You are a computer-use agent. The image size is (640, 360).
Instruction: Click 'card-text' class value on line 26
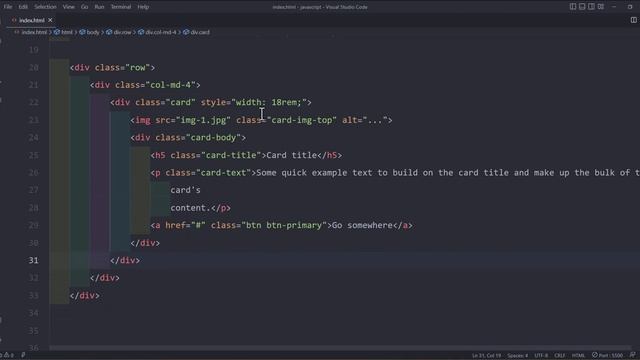tap(224, 173)
